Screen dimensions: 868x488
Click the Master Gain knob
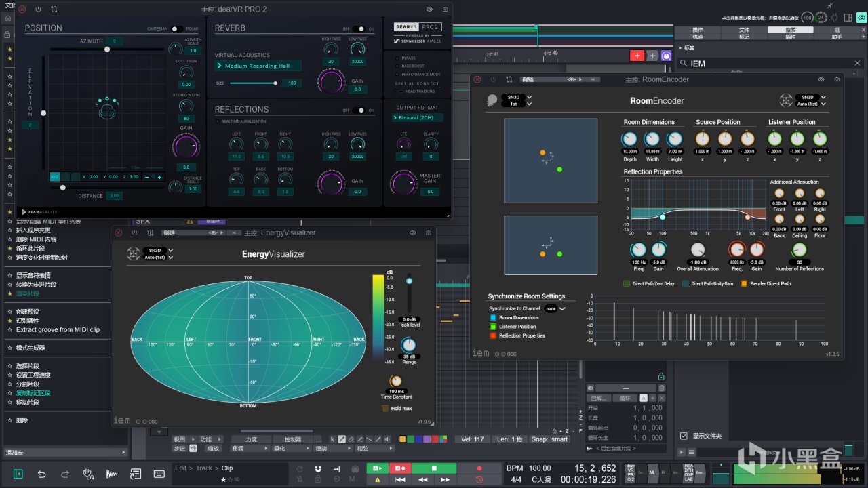point(403,183)
